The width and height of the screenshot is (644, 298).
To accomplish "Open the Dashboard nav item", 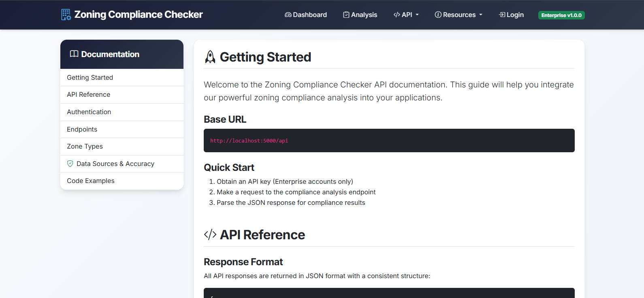I will pos(306,15).
